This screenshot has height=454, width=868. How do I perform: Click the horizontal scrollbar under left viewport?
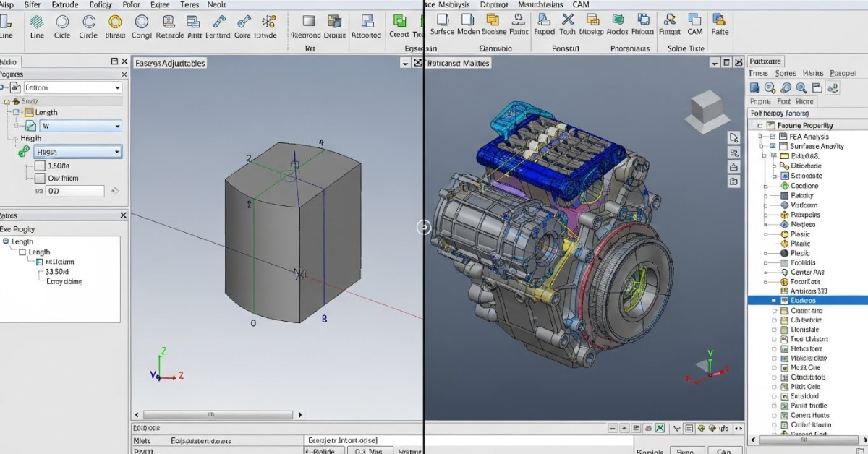click(x=218, y=415)
